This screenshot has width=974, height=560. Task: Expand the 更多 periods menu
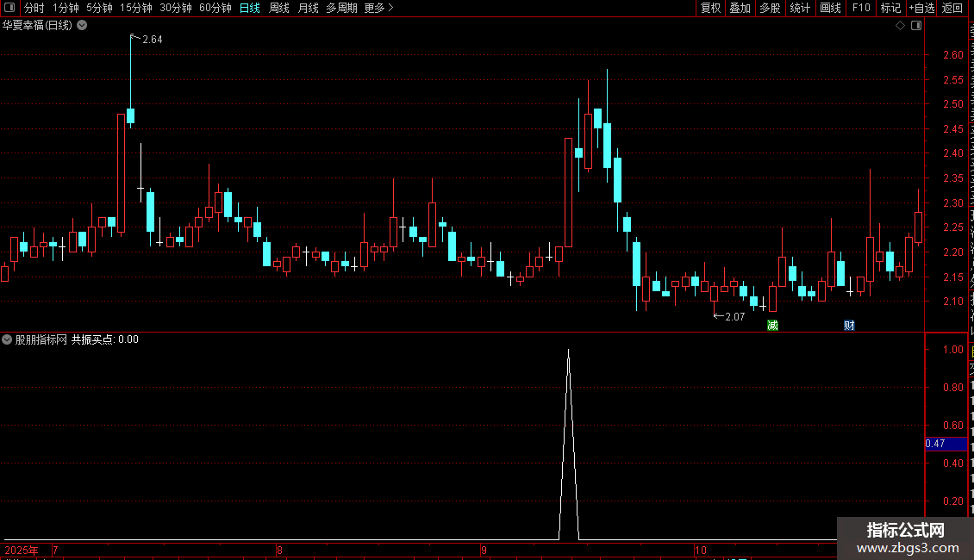[379, 8]
